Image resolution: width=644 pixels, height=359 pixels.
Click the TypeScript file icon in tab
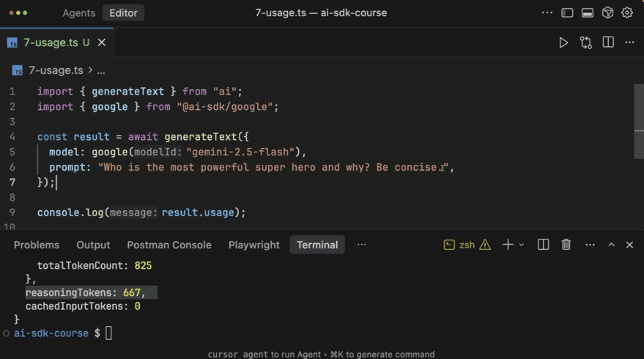pyautogui.click(x=12, y=42)
